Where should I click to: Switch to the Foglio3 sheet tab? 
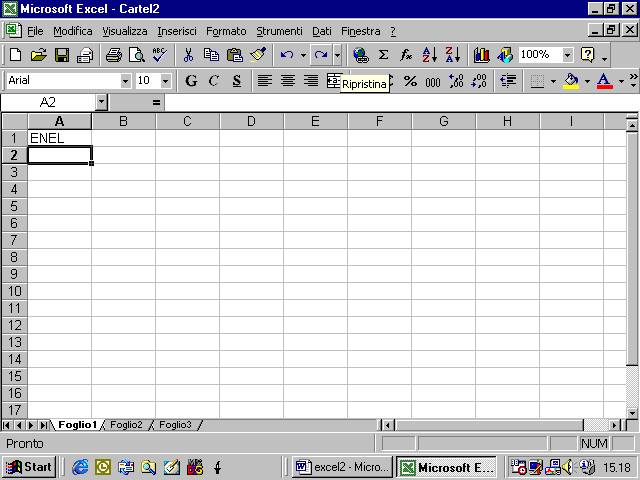pyautogui.click(x=175, y=425)
